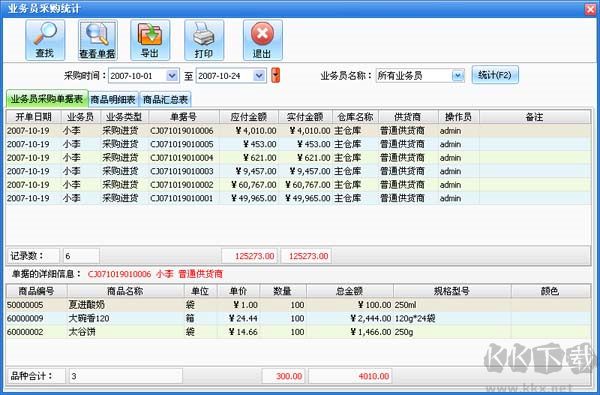Select product row 50000005 夏进酸奶

click(x=298, y=305)
